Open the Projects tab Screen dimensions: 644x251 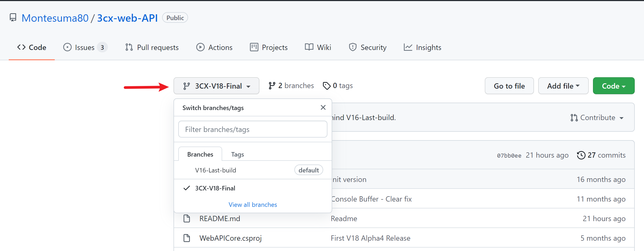269,47
